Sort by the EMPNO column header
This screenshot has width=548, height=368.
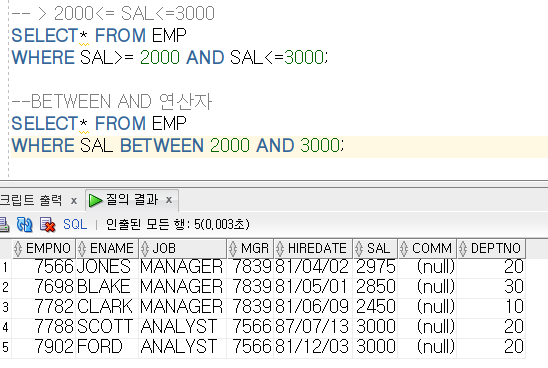(44, 248)
